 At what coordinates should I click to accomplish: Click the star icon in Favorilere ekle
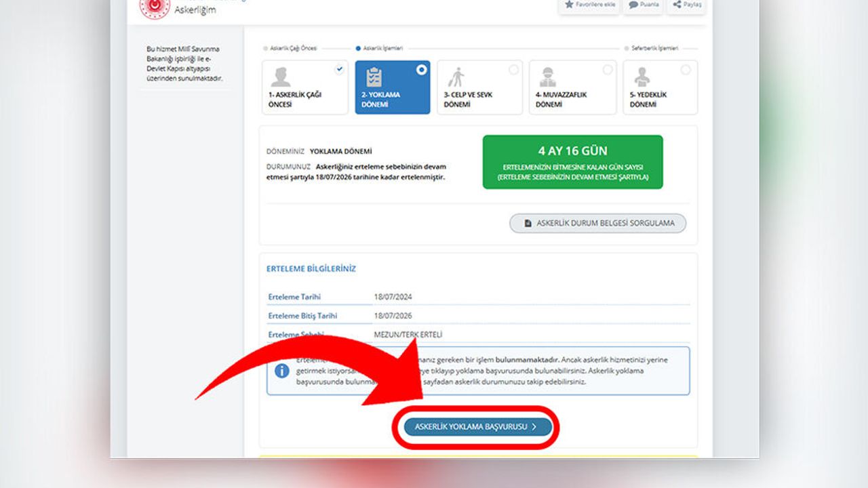[x=570, y=5]
